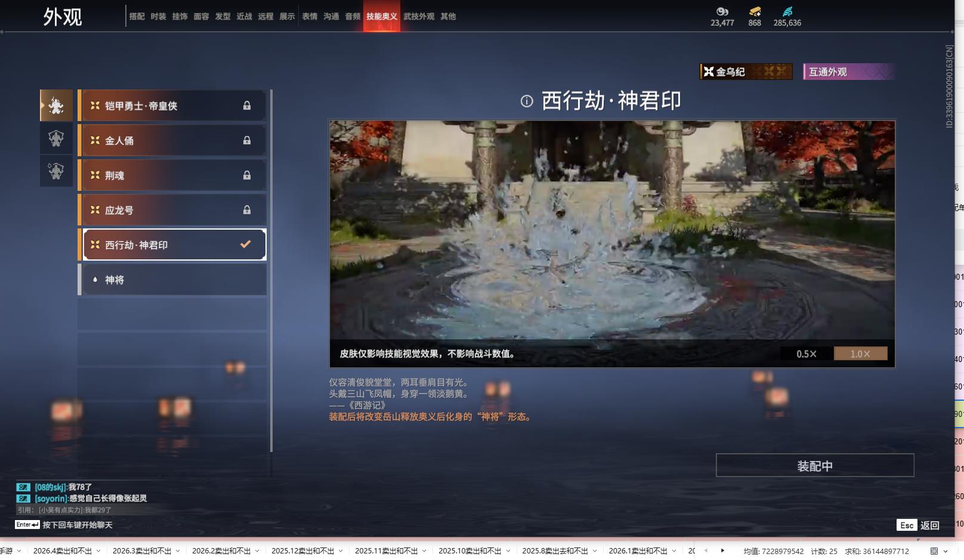Screen dimensions: 964x560
Task: Click the lock icon on 应龙号 entry
Action: click(247, 209)
